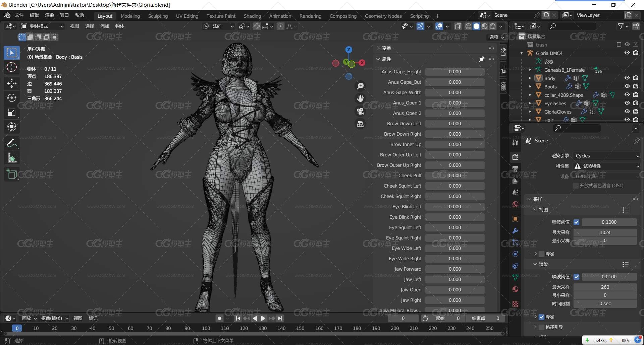Image resolution: width=644 pixels, height=345 pixels.
Task: Click the render max samples field 260
Action: (605, 287)
